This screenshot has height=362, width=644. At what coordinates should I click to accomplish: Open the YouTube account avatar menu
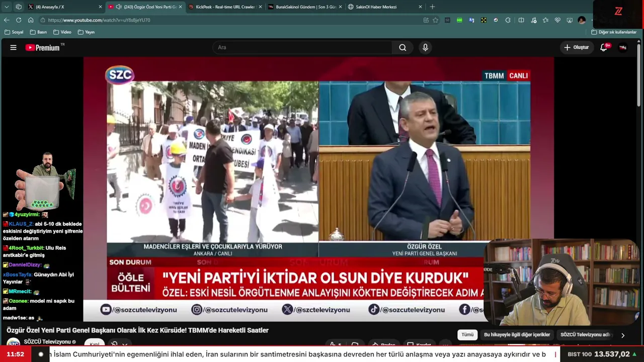(x=623, y=47)
